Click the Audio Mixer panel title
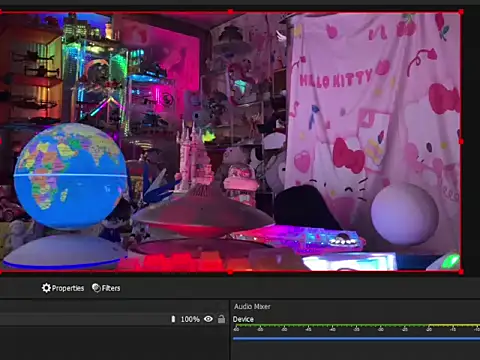Viewport: 480px width, 360px height. [252, 306]
